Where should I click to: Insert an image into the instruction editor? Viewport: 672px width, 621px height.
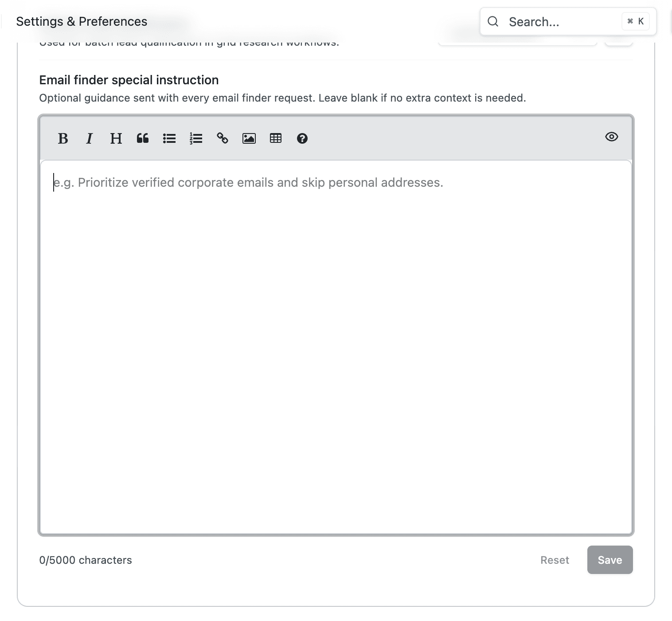pos(249,138)
